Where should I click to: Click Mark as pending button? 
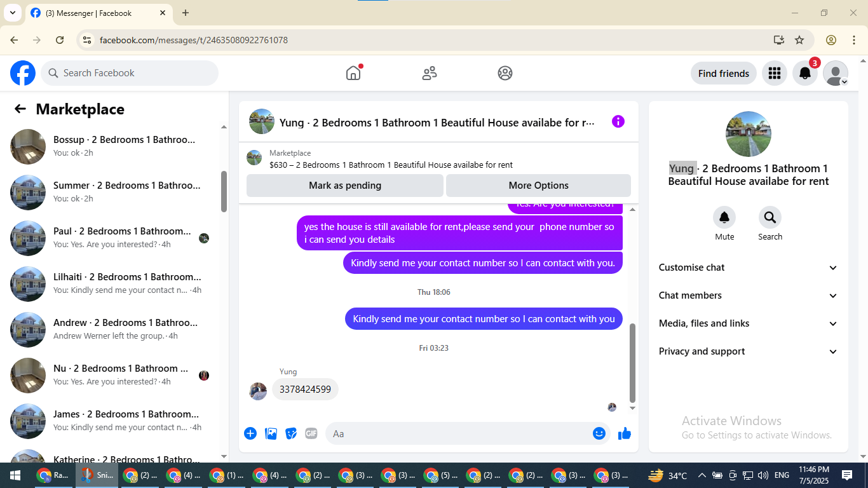345,186
